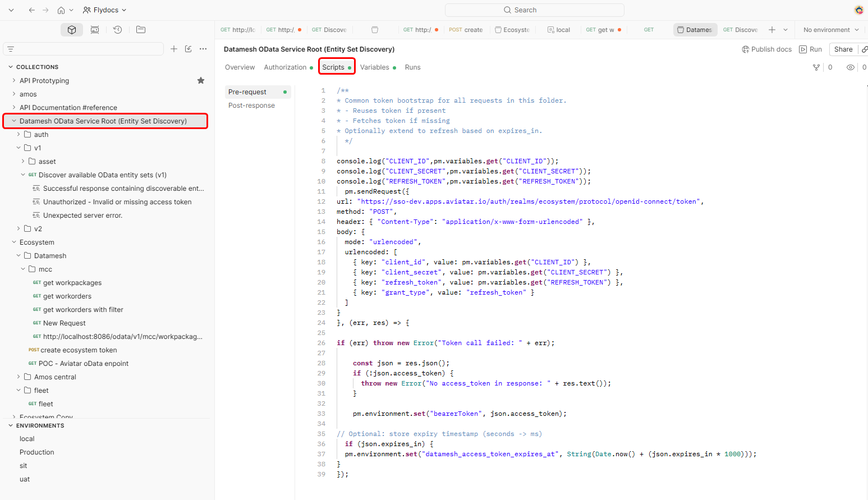Click the Home icon
This screenshot has height=500, width=868.
coord(61,10)
